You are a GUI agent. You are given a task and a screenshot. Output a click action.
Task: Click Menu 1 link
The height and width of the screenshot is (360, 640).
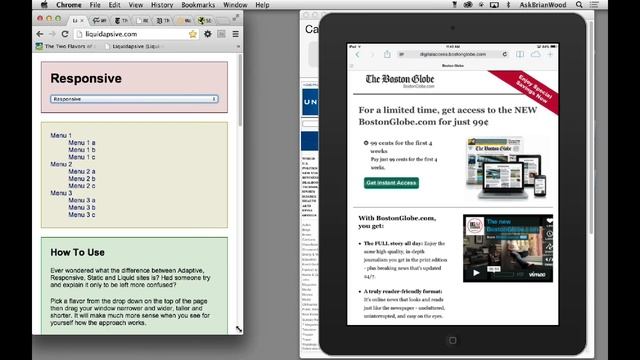pyautogui.click(x=61, y=136)
